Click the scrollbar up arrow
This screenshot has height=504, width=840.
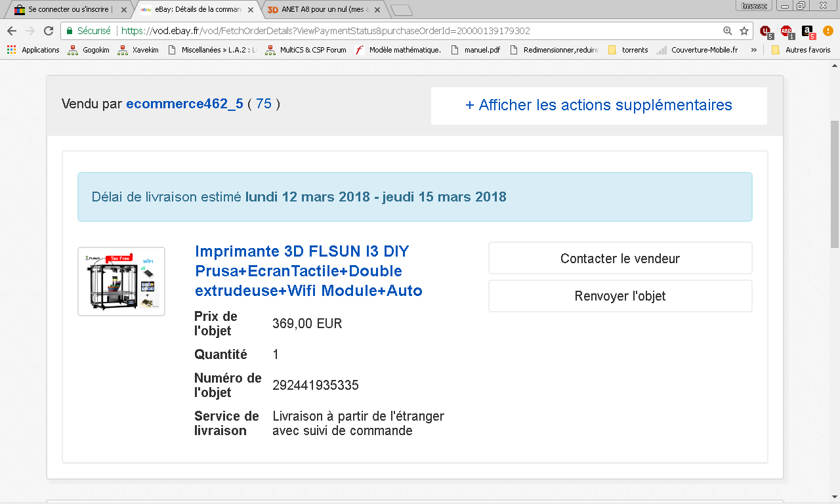click(x=834, y=66)
